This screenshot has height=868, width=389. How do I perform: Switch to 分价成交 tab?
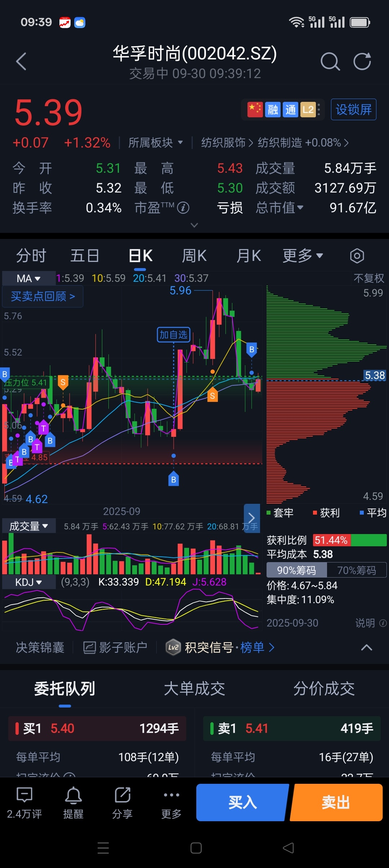pos(324,689)
